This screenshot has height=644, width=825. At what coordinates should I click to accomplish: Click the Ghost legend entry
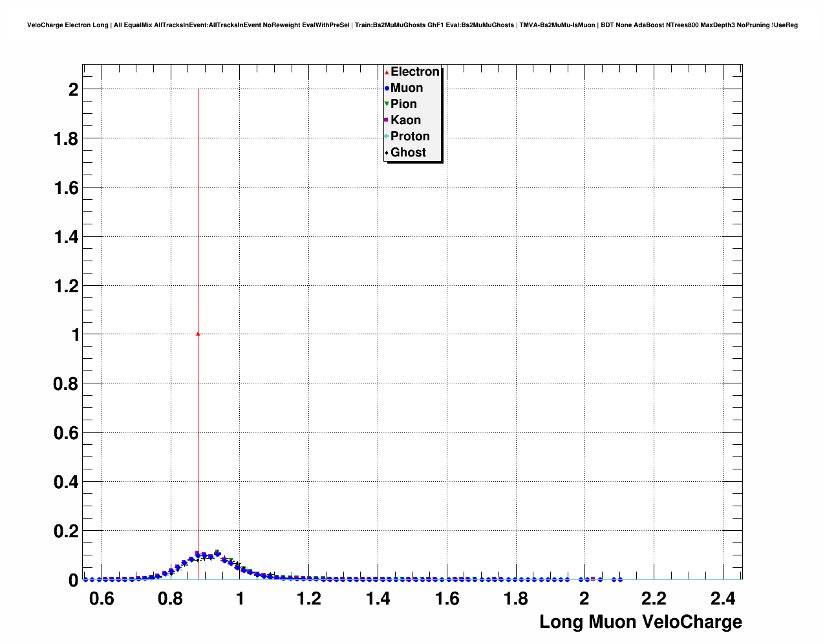[x=405, y=153]
